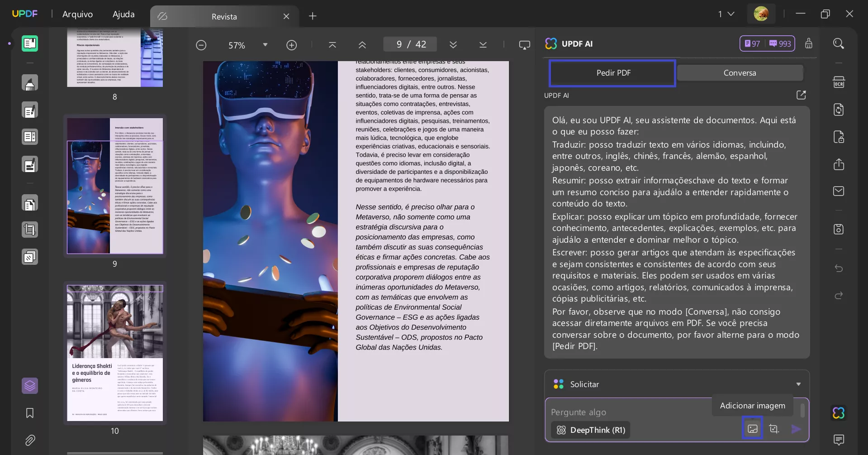868x455 pixels.
Task: Open the zoom percentage dropdown
Action: [265, 45]
